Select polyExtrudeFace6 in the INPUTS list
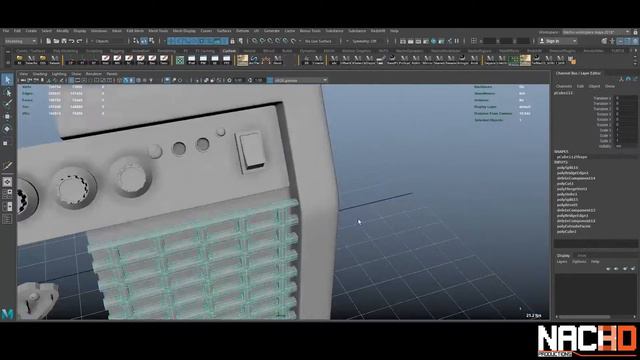Image resolution: width=640 pixels, height=360 pixels. (573, 226)
